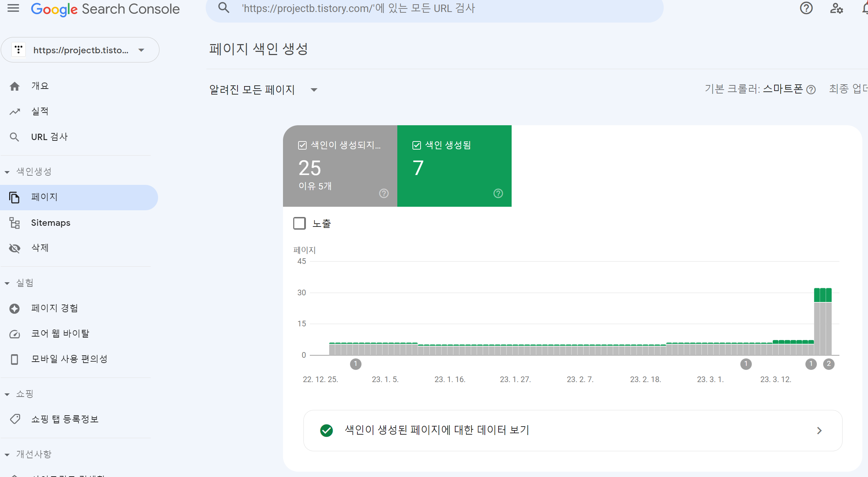This screenshot has height=477, width=868.
Task: Click the tall green bar in chart
Action: (822, 295)
